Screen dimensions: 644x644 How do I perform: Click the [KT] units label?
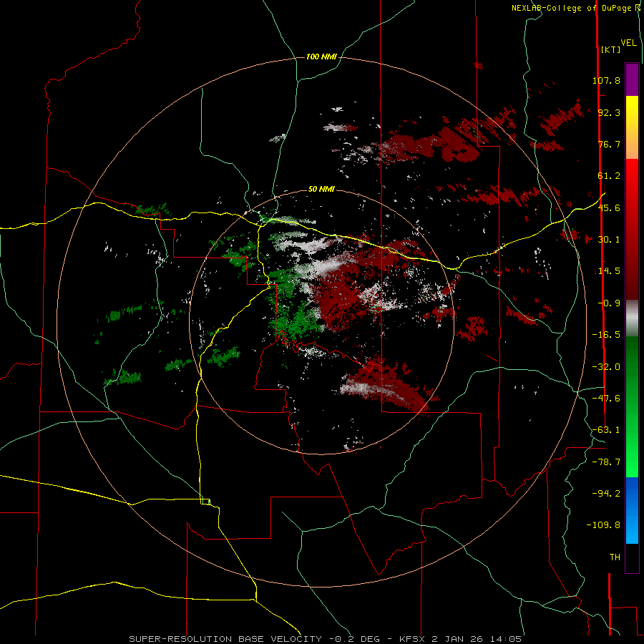tap(611, 49)
